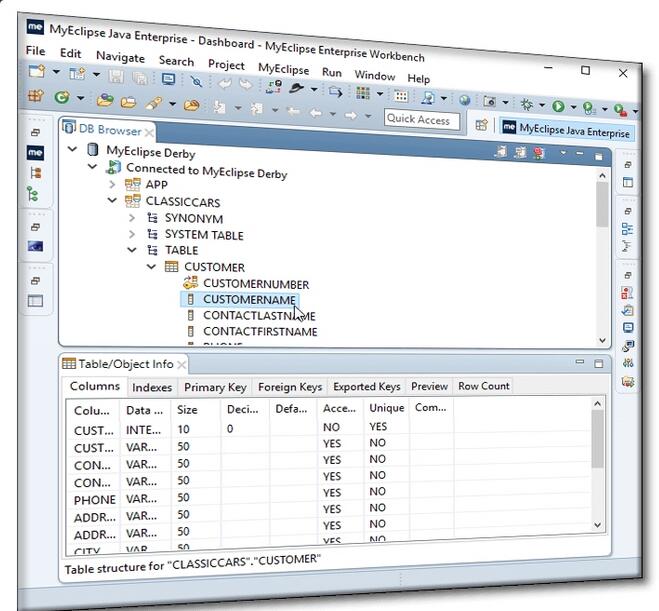The height and width of the screenshot is (611, 659).
Task: Switch to the Foreign Keys tab
Action: click(x=290, y=387)
